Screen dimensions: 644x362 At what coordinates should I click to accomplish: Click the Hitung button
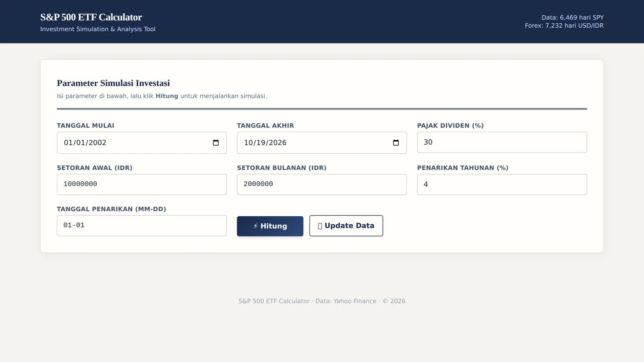click(x=270, y=226)
